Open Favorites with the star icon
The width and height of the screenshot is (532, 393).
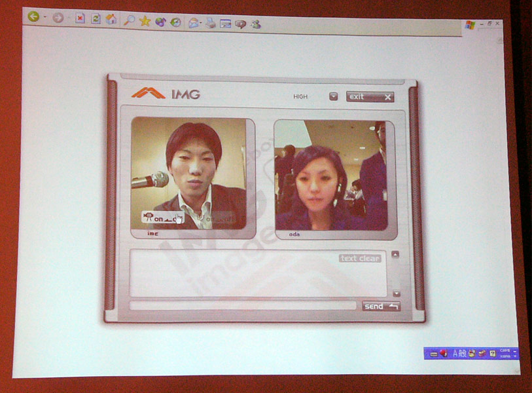click(x=145, y=21)
